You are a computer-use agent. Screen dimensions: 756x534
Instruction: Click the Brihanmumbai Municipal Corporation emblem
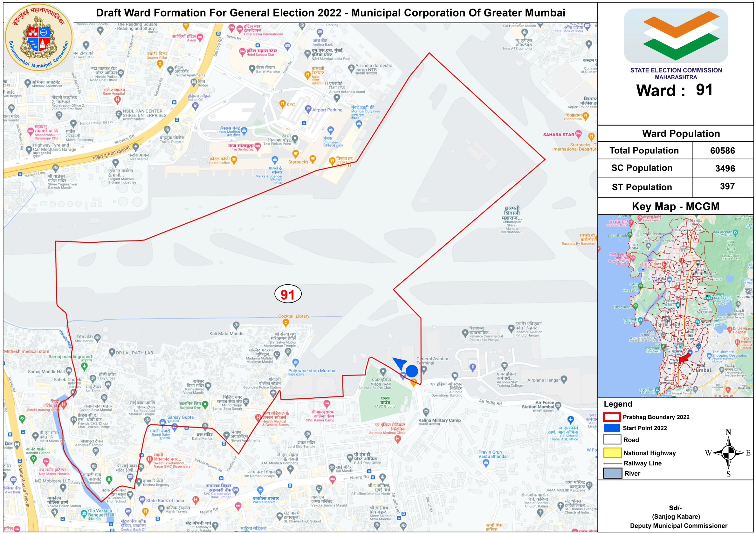tap(38, 37)
